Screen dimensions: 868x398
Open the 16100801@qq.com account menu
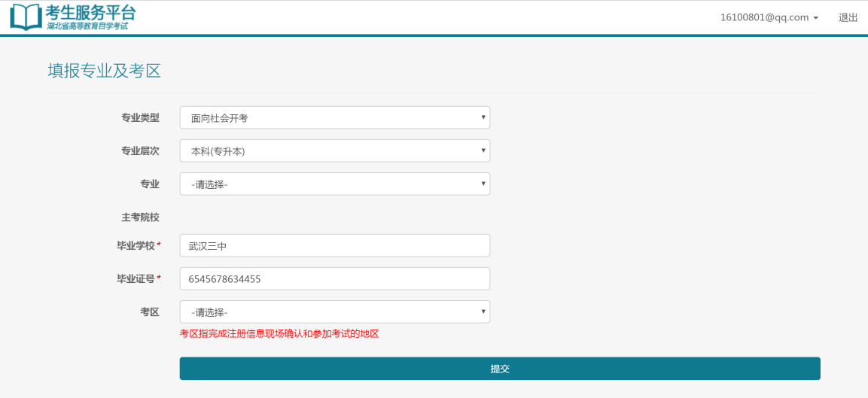click(764, 17)
